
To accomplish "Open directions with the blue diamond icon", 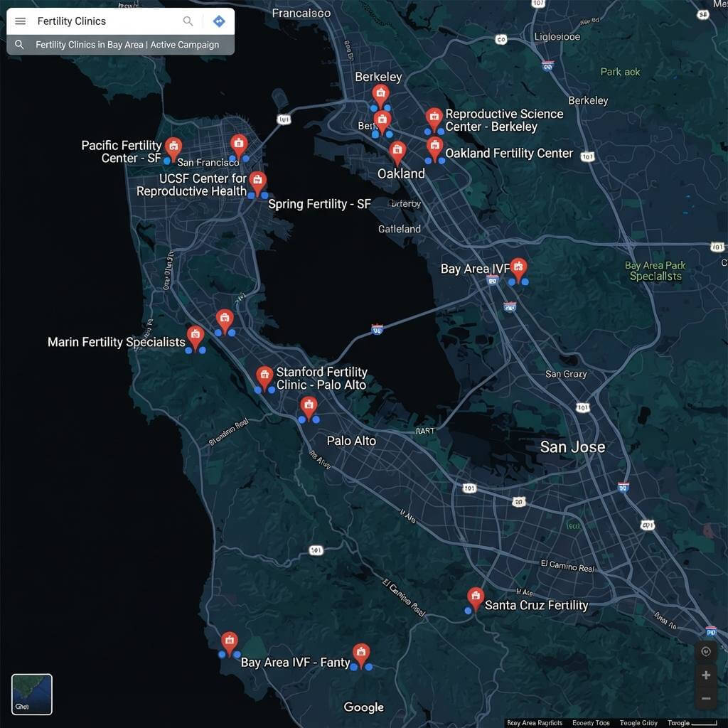I will (219, 21).
